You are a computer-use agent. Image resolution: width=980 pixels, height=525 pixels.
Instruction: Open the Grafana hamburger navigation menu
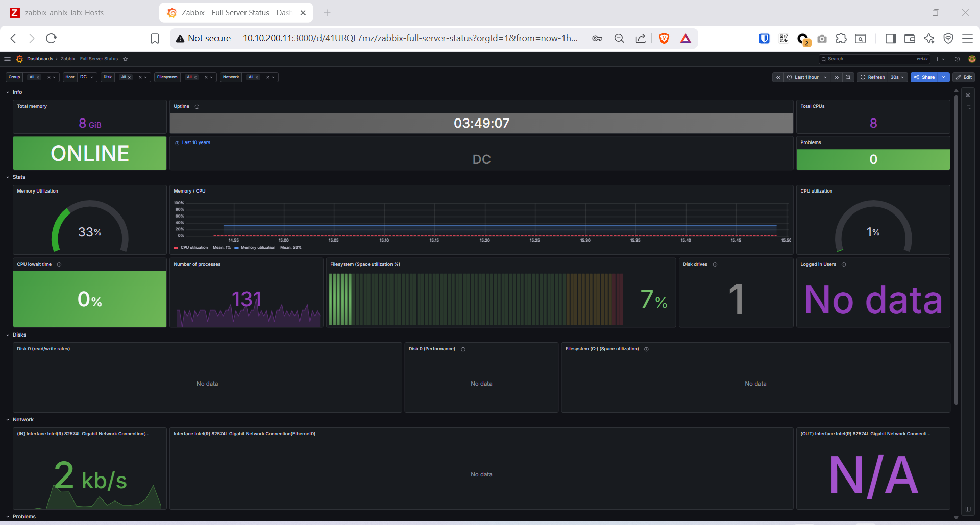pyautogui.click(x=7, y=59)
